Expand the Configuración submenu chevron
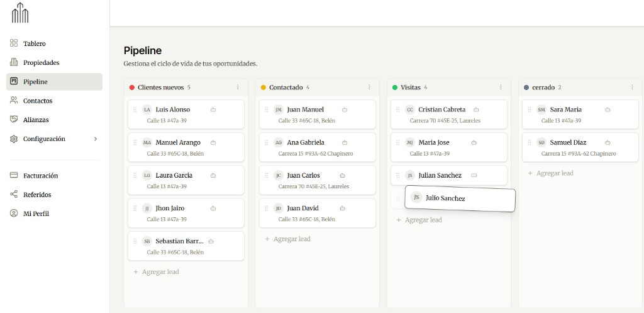Screen dimensions: 644x313 (x=96, y=139)
